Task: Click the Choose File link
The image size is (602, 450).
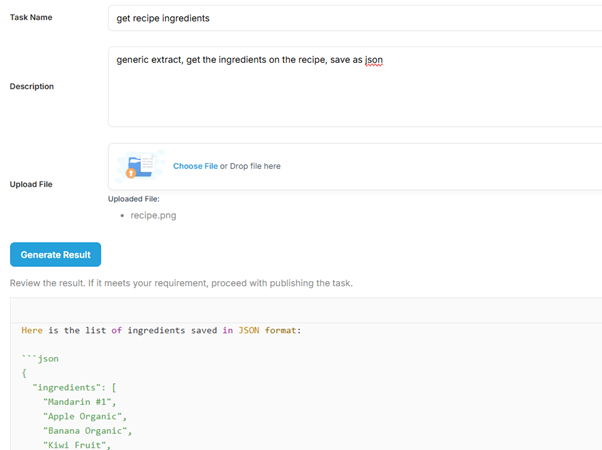Action: [x=195, y=166]
